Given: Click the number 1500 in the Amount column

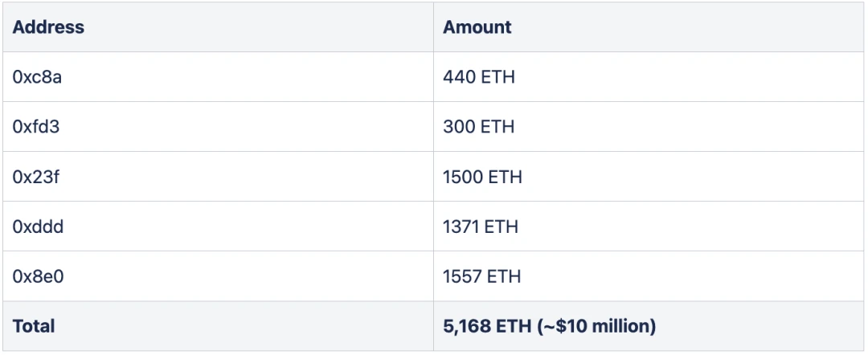Looking at the screenshot, I should pos(463,177).
